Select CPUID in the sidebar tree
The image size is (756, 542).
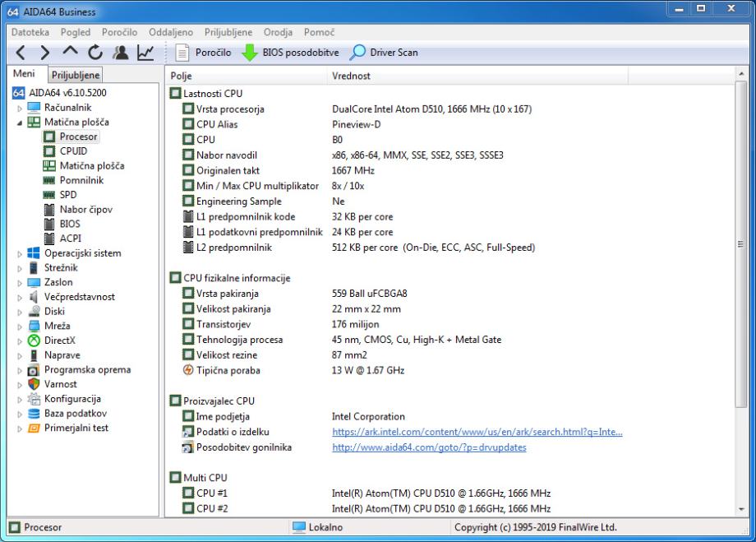coord(73,151)
